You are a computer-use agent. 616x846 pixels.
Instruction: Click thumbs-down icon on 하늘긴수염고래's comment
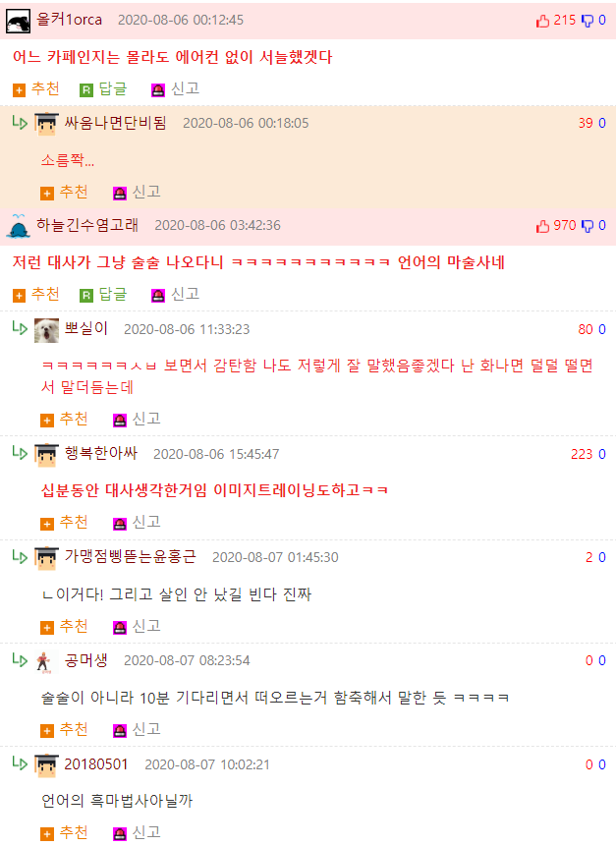pyautogui.click(x=587, y=226)
